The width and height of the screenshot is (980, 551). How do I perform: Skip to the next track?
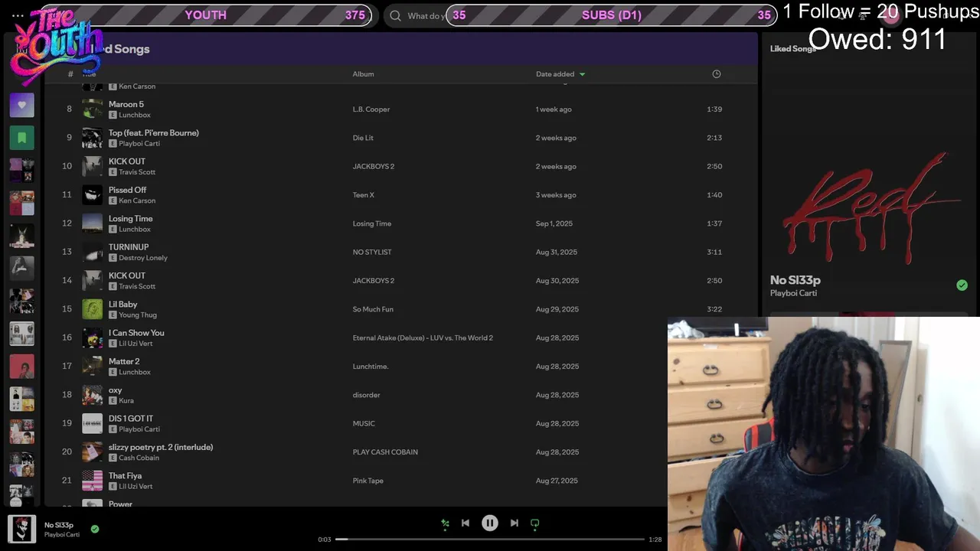pyautogui.click(x=514, y=523)
